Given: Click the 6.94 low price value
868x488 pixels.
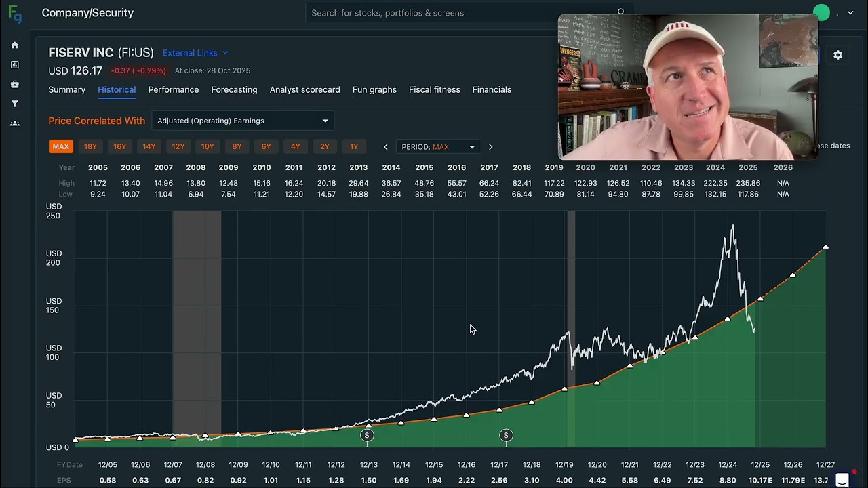Looking at the screenshot, I should coord(196,195).
